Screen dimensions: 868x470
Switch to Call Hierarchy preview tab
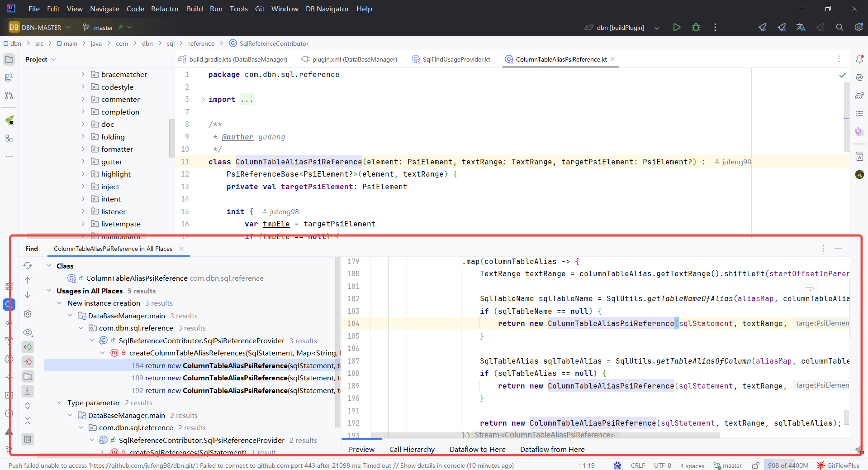[412, 449]
